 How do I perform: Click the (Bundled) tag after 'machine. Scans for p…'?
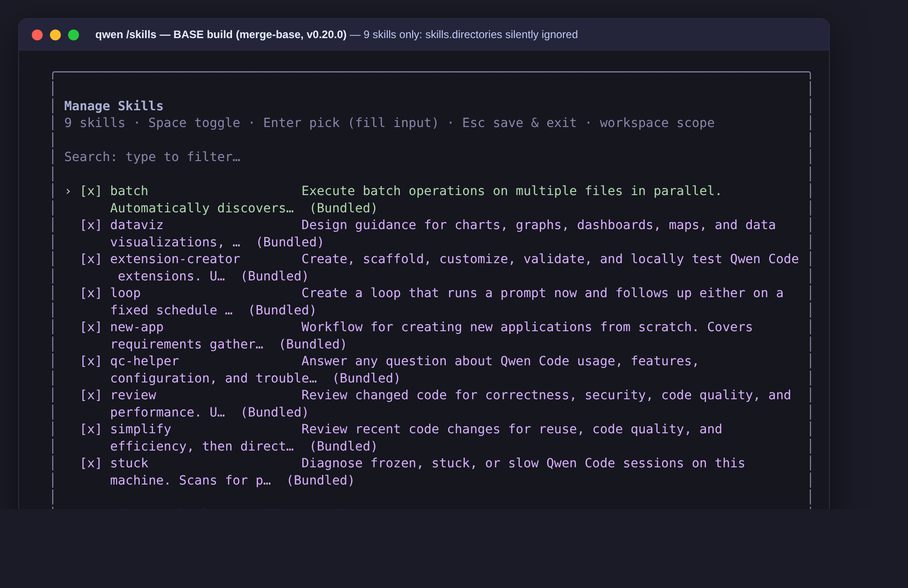pos(321,480)
